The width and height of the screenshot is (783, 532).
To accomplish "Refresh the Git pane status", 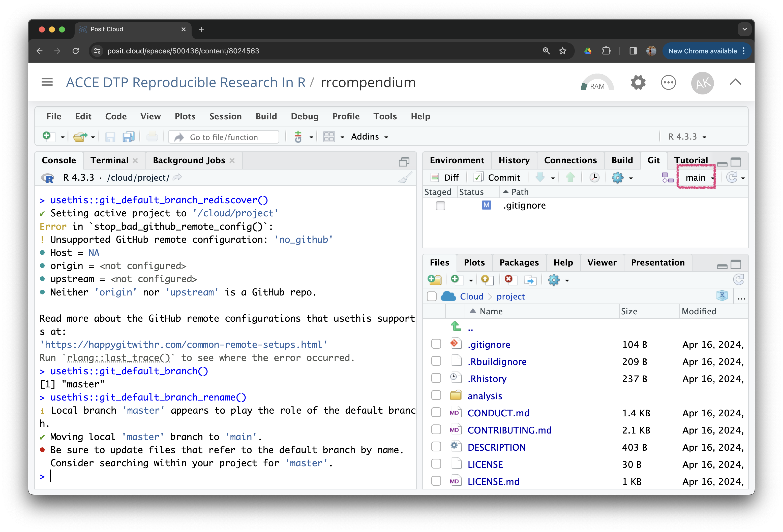I will tap(732, 177).
